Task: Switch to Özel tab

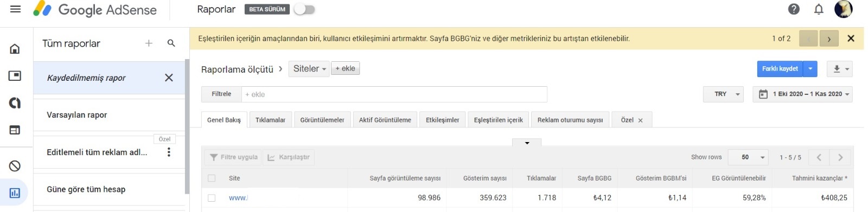Action: click(x=627, y=120)
